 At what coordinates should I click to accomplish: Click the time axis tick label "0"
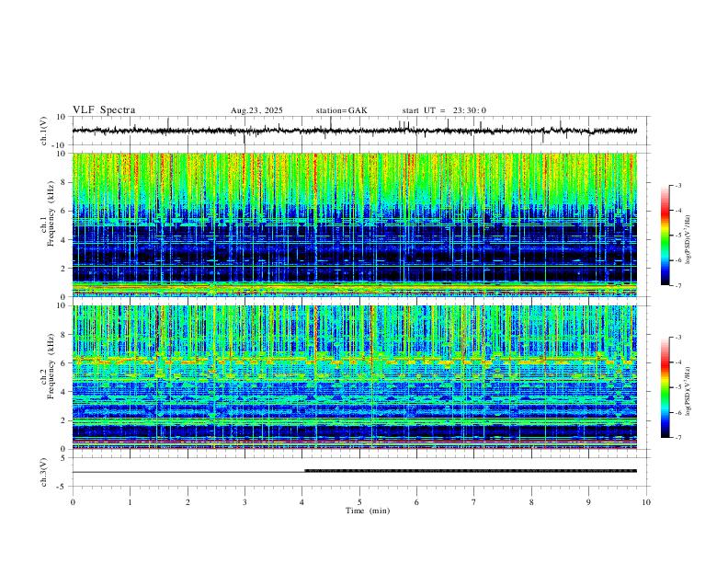click(x=73, y=502)
